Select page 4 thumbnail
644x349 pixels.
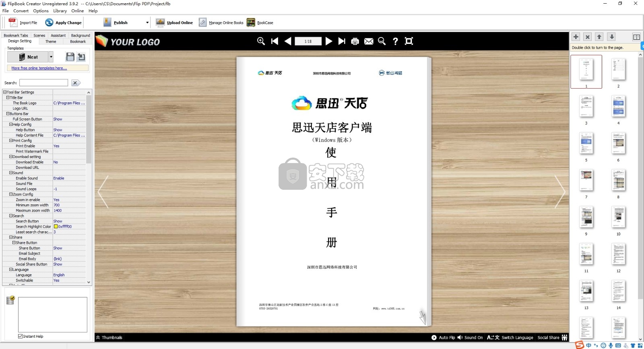[618, 106]
